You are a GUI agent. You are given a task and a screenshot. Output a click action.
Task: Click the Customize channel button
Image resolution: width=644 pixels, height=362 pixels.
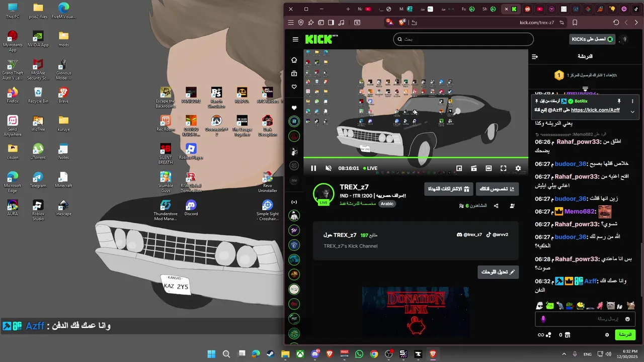coord(497,189)
